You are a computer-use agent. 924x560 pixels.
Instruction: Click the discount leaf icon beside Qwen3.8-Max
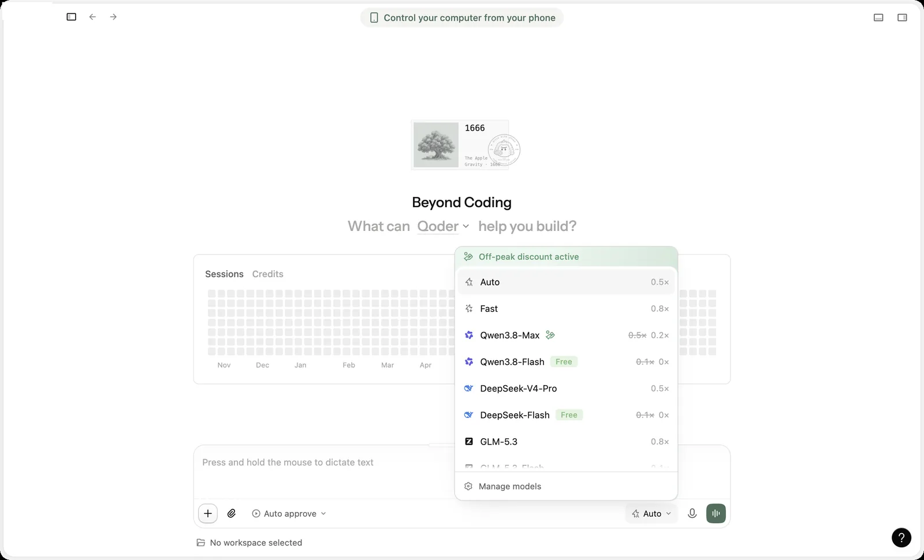tap(550, 335)
